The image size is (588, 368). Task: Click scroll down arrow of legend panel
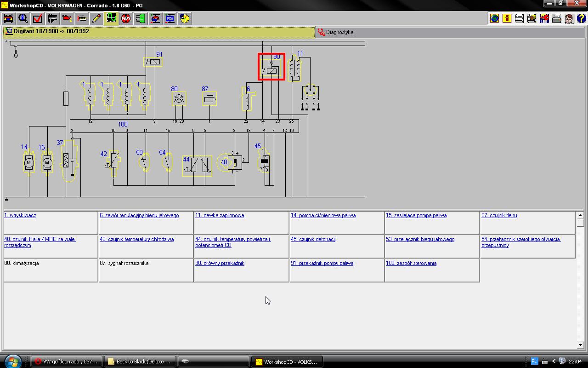[581, 345]
